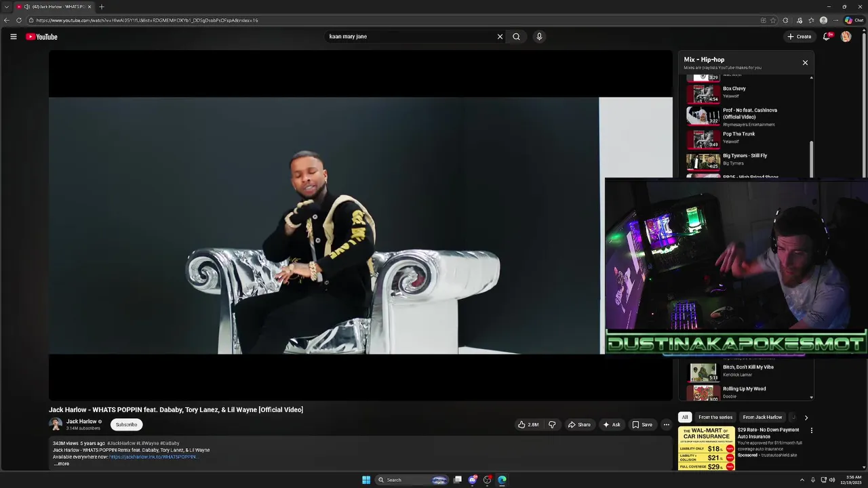The width and height of the screenshot is (868, 488).
Task: Open a new browser tab
Action: [101, 7]
